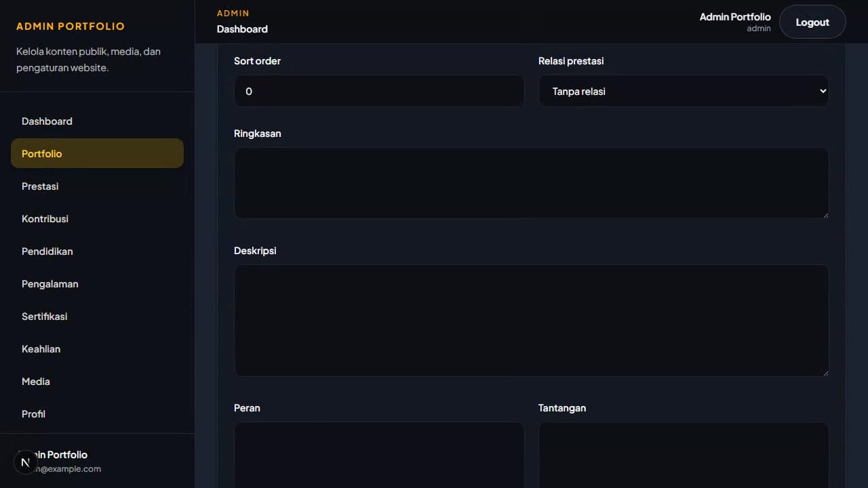This screenshot has height=488, width=868.
Task: Select Portfolio in the sidebar
Action: pyautogui.click(x=97, y=154)
